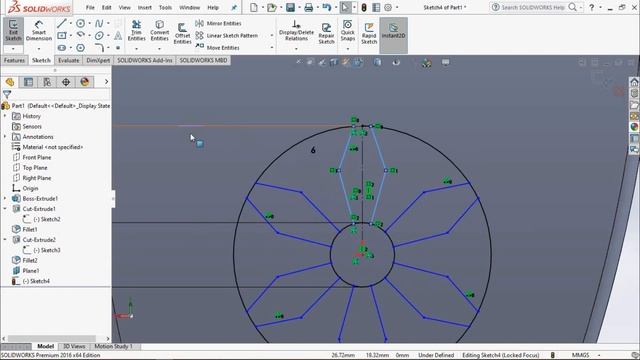Open the Linear Sketch Pattern dropdown arrow
The image size is (640, 360).
click(272, 36)
